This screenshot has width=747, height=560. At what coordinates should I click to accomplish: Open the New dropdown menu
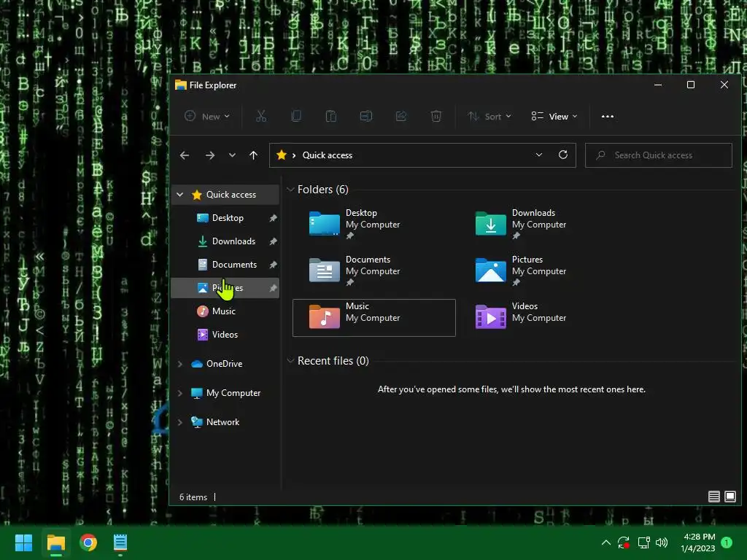tap(206, 116)
